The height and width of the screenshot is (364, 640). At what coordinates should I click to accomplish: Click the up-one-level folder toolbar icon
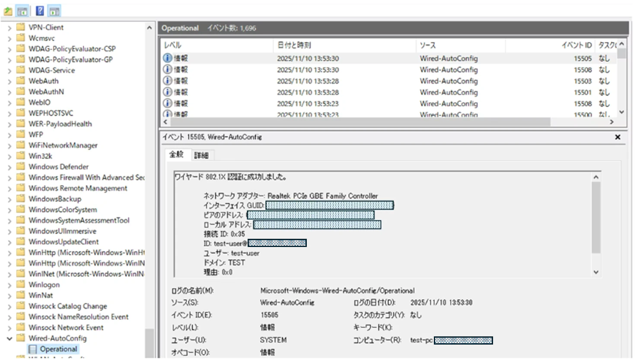[8, 11]
